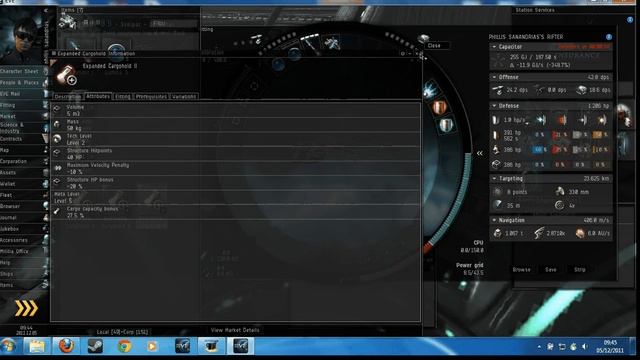Screen dimensions: 640x360
Task: Open the Fitting tab in info window
Action: click(x=122, y=97)
